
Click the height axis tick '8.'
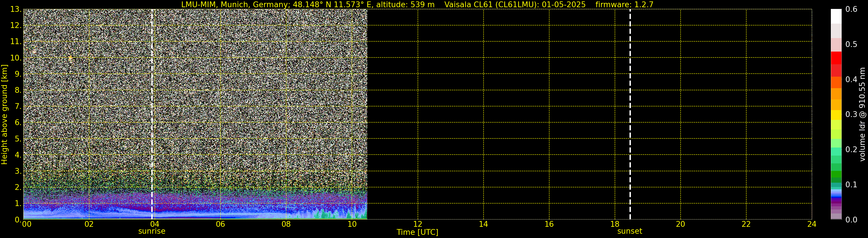[x=18, y=90]
